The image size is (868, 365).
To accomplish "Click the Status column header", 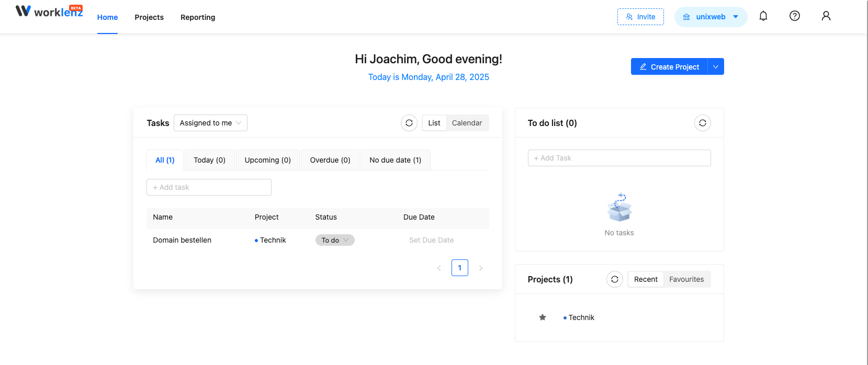I will point(326,217).
